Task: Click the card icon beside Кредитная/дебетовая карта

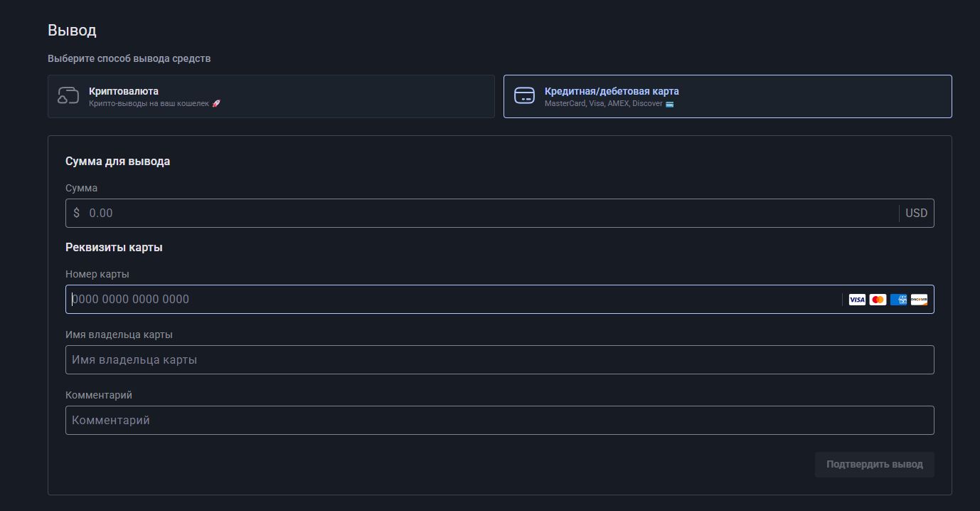Action: pyautogui.click(x=524, y=96)
